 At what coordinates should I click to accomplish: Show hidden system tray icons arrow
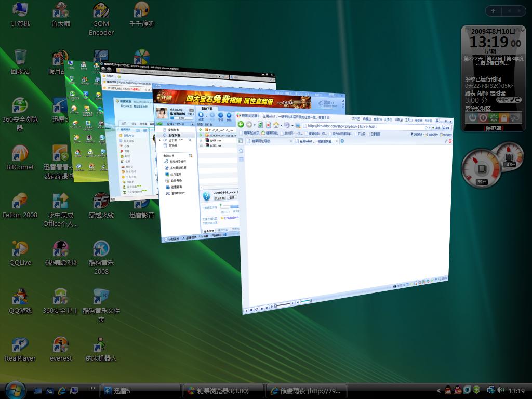[x=438, y=391]
